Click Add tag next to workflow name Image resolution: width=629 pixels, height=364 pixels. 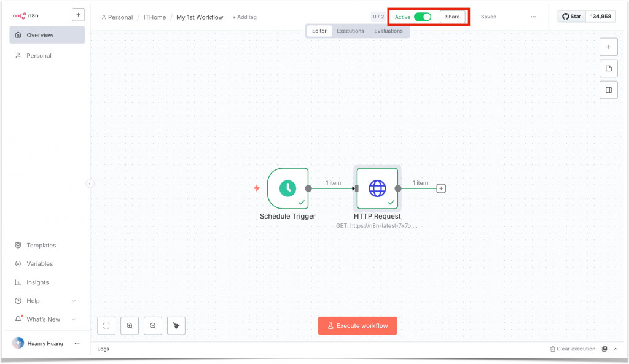[x=244, y=17]
